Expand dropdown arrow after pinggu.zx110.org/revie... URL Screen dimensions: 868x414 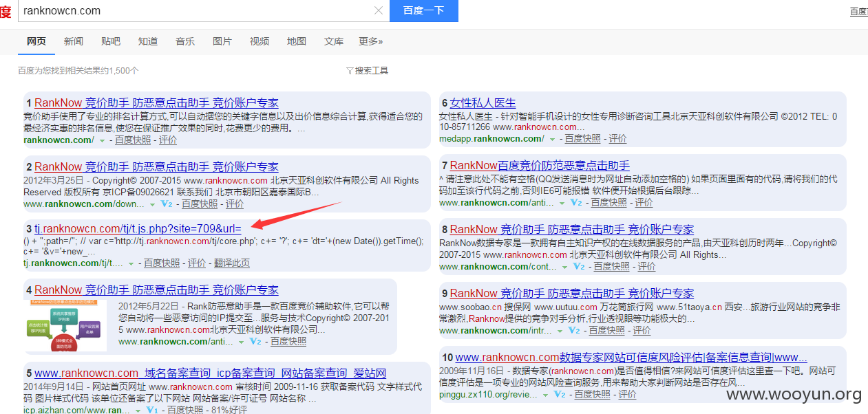pos(546,395)
